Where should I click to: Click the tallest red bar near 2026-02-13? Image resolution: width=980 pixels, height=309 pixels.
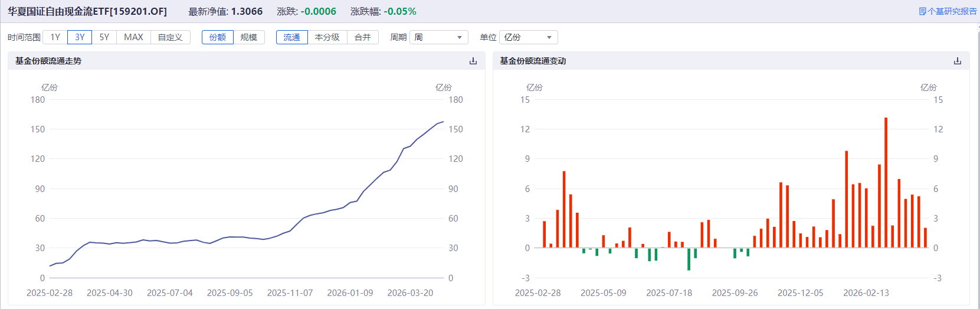coord(886,183)
